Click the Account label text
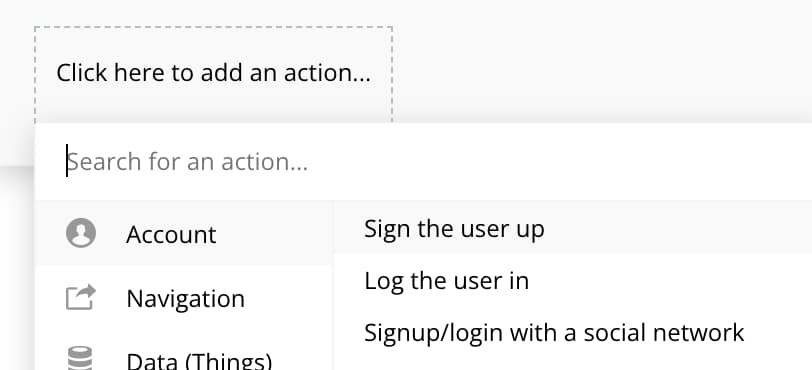The height and width of the screenshot is (370, 812). tap(171, 234)
